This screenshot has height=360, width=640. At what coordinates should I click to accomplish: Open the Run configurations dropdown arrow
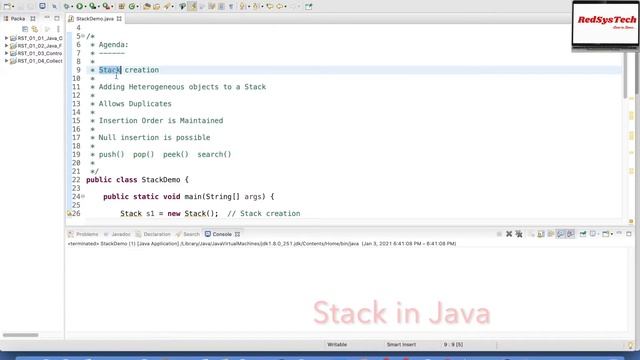pos(85,7)
